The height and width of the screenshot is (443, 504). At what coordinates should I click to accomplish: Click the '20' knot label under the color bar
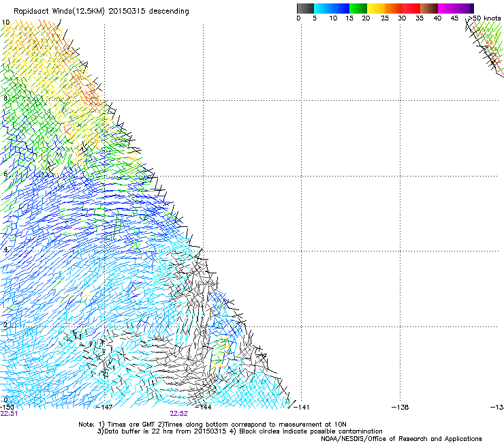[366, 18]
